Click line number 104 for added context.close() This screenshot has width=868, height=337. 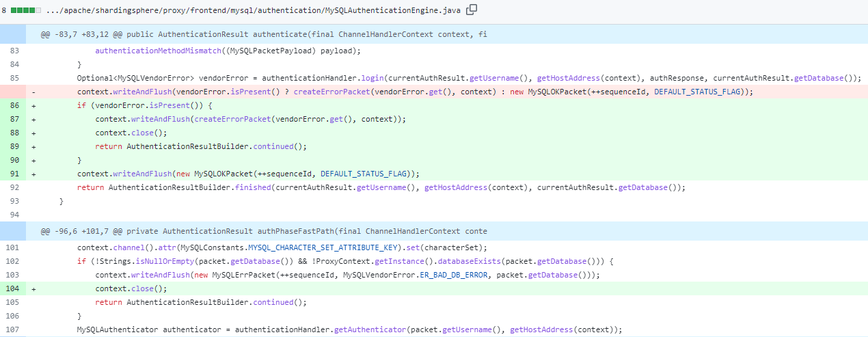pos(14,288)
